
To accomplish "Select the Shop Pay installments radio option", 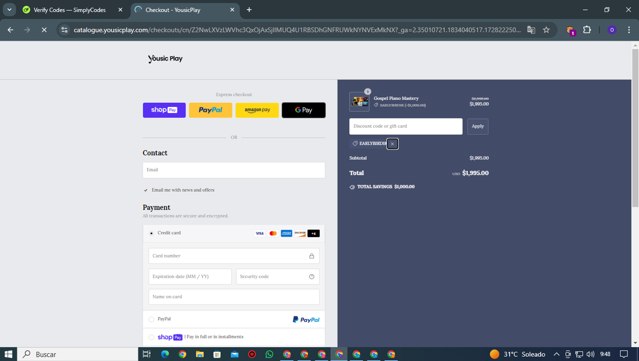I will click(152, 337).
